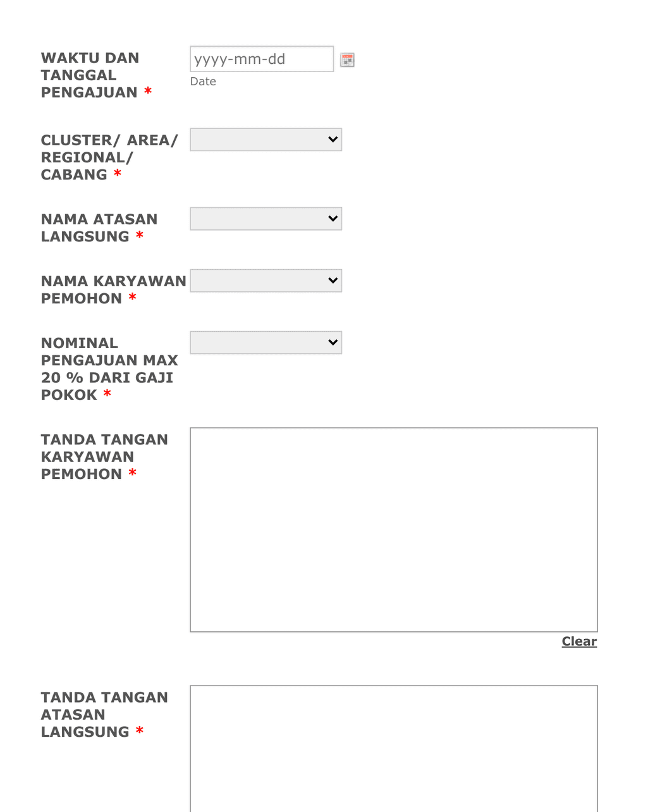Open the NAMA KARYAWAN PEMOHON dropdown

click(x=265, y=280)
